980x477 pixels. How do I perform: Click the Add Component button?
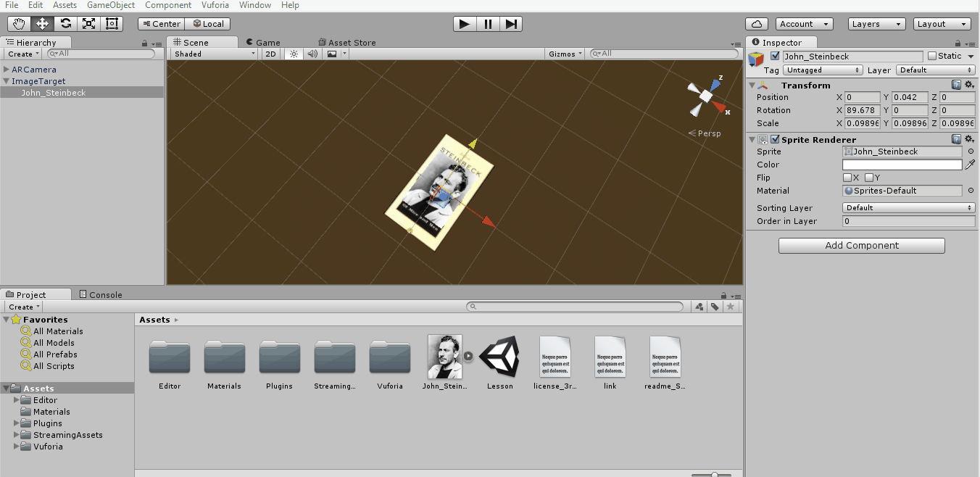861,245
